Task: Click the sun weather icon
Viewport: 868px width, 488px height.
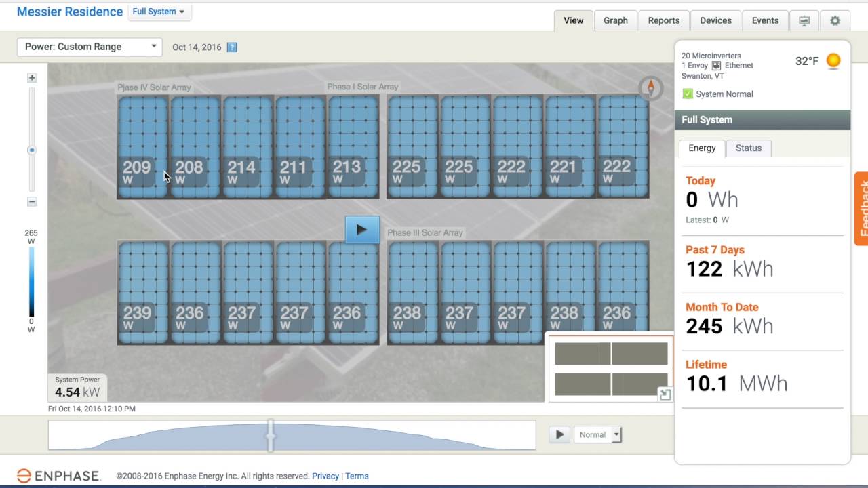Action: pyautogui.click(x=833, y=61)
